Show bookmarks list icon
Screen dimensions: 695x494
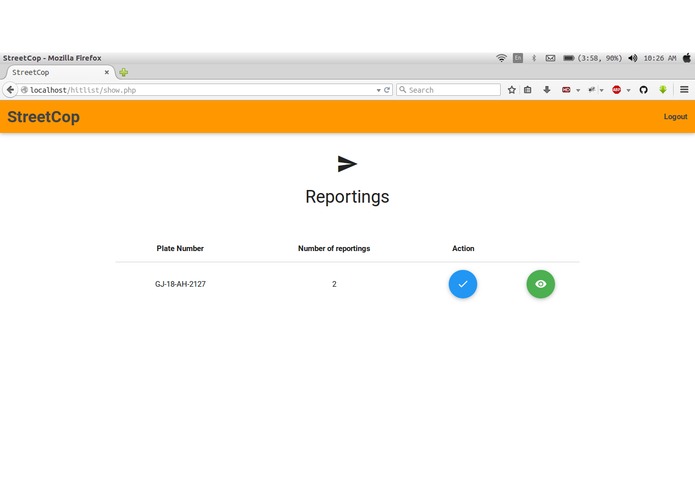527,90
